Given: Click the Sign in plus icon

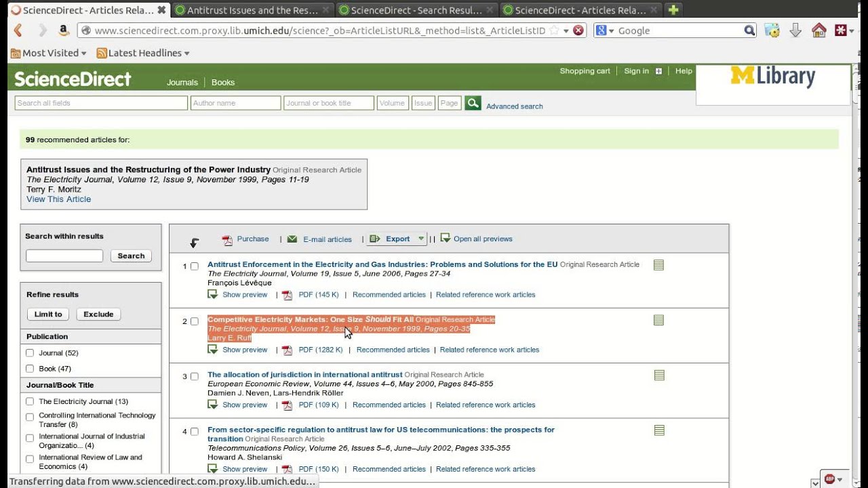Looking at the screenshot, I should [658, 71].
